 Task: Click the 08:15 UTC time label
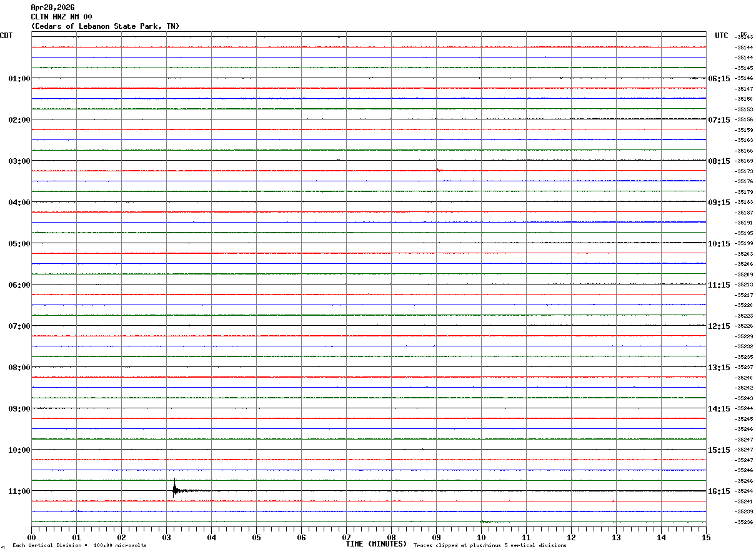coord(719,161)
